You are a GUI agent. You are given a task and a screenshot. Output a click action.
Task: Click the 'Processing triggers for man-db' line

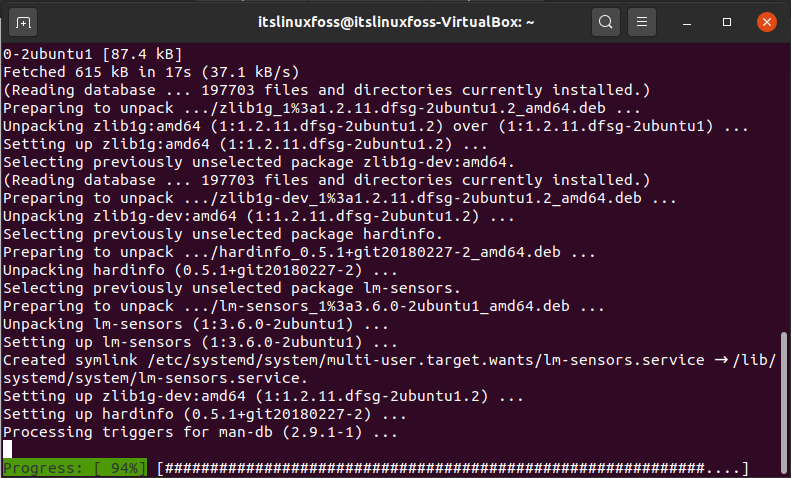coord(200,432)
